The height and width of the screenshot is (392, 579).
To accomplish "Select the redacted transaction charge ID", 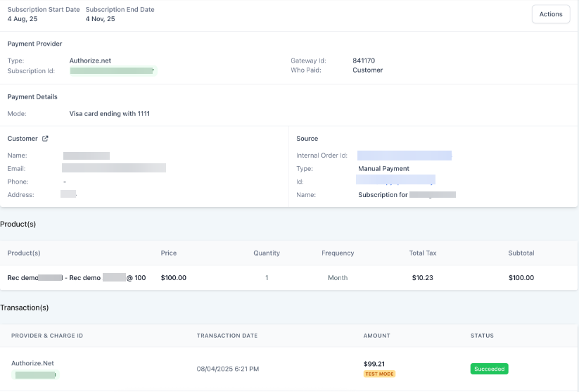I will (35, 375).
